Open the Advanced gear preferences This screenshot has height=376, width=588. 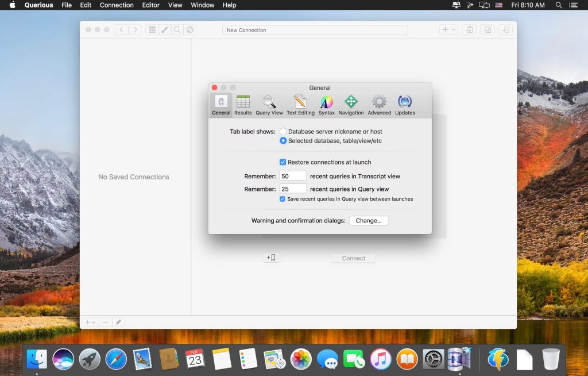[x=379, y=105]
